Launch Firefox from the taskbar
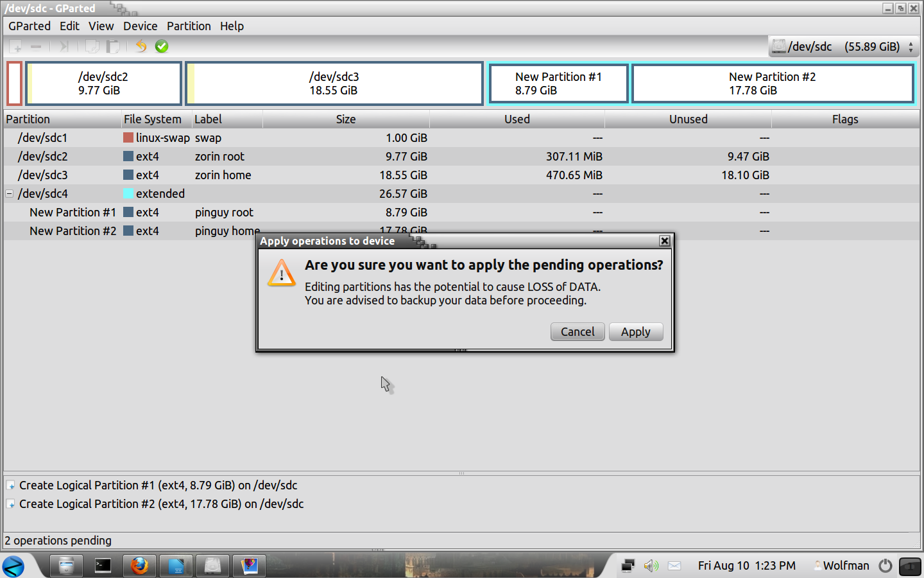The image size is (924, 578). pos(139,566)
